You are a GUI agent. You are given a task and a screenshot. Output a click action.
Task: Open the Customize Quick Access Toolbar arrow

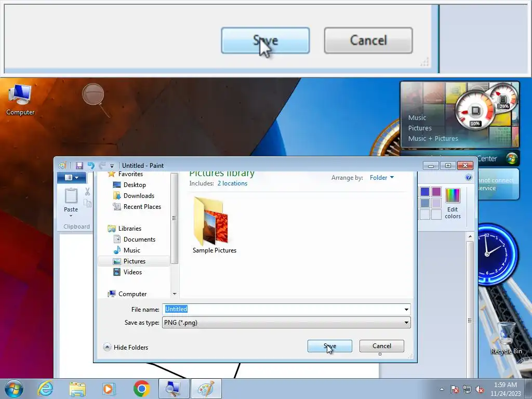point(112,166)
